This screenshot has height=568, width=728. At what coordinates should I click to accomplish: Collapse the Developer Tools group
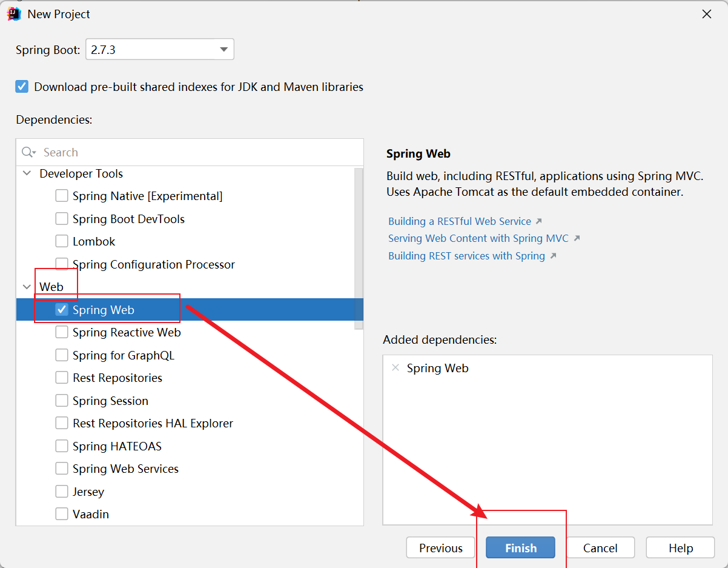pyautogui.click(x=27, y=173)
